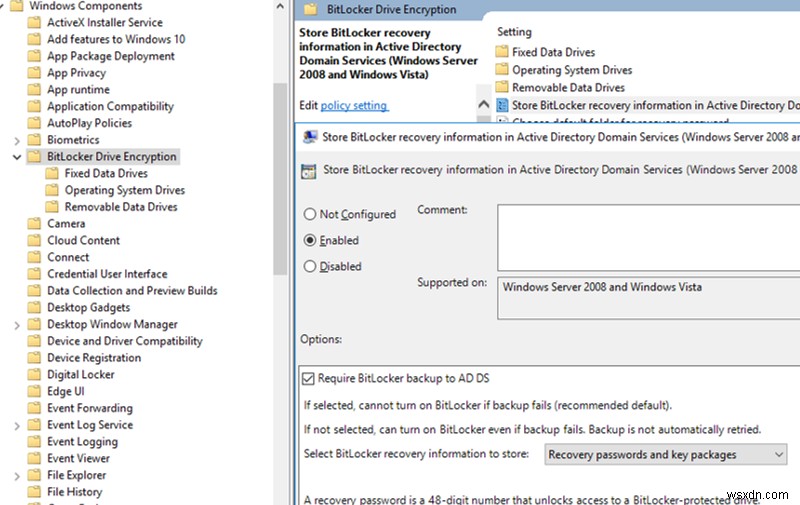Click inside the Comment text box

tap(648, 238)
